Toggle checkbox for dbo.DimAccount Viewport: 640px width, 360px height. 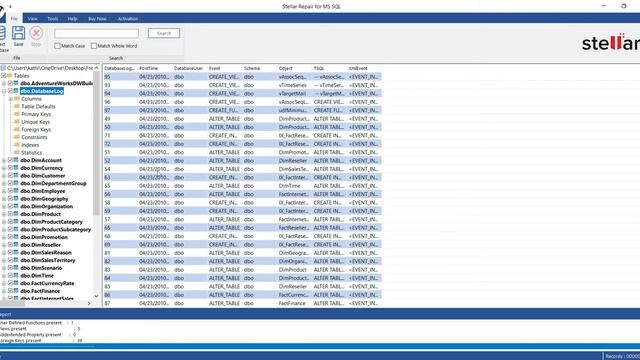[x=11, y=160]
